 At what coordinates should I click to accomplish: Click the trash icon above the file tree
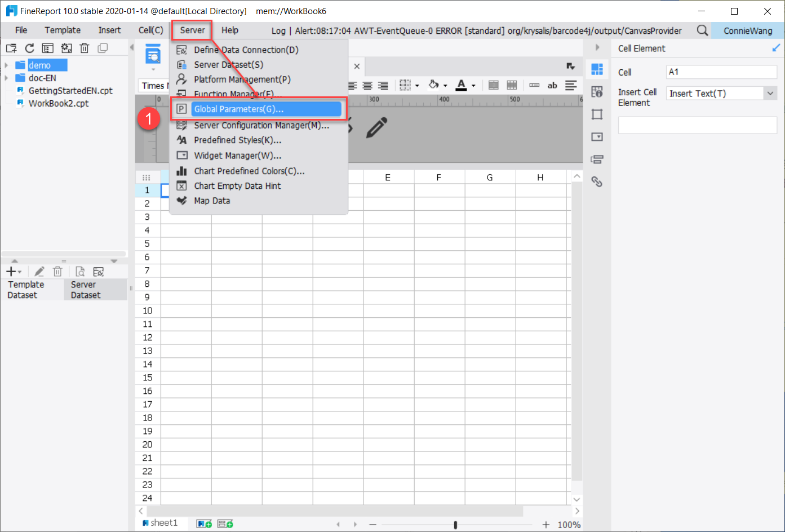[85, 48]
